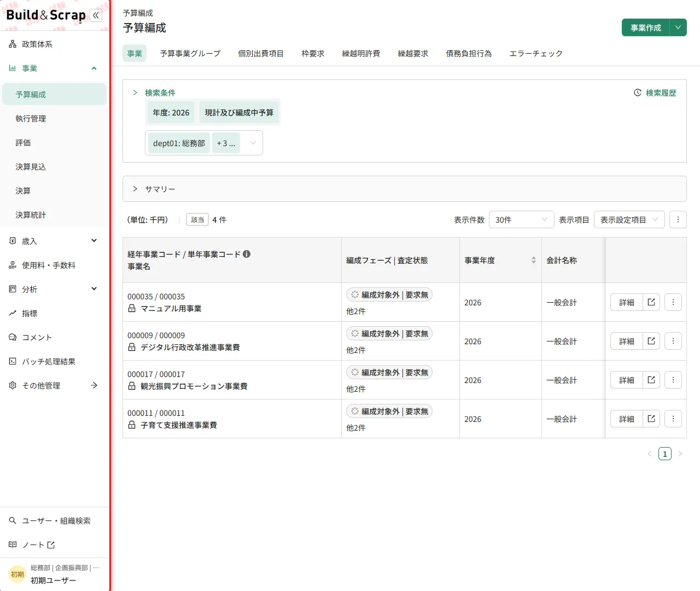Click 他2件 in the 子育て支援推進事業費 row
Viewport: 700px width, 591px height.
(x=355, y=428)
